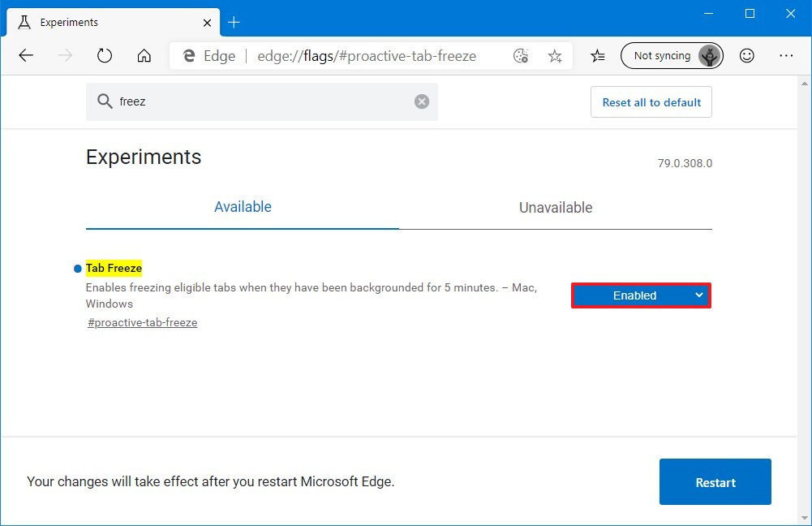The height and width of the screenshot is (526, 812).
Task: Click the scrollbar down arrow
Action: (804, 518)
